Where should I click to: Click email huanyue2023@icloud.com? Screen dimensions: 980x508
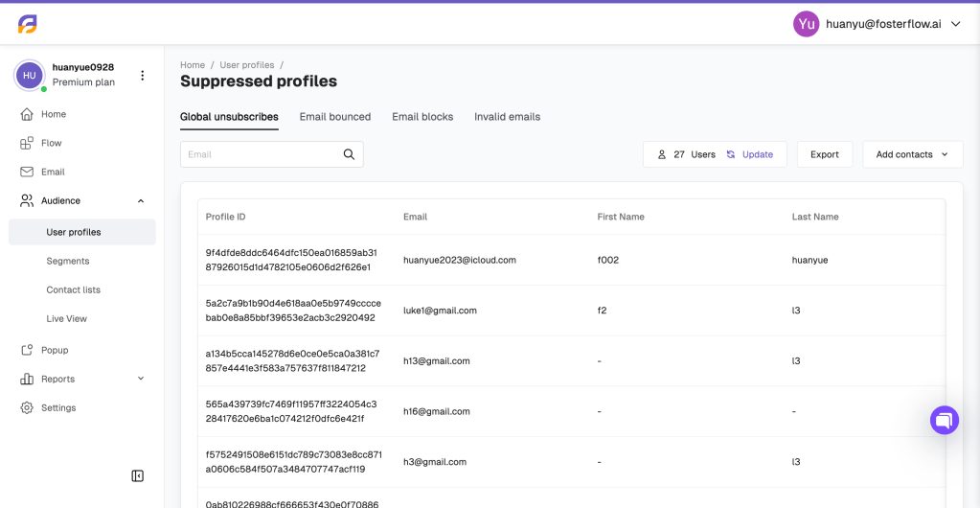pyautogui.click(x=460, y=261)
